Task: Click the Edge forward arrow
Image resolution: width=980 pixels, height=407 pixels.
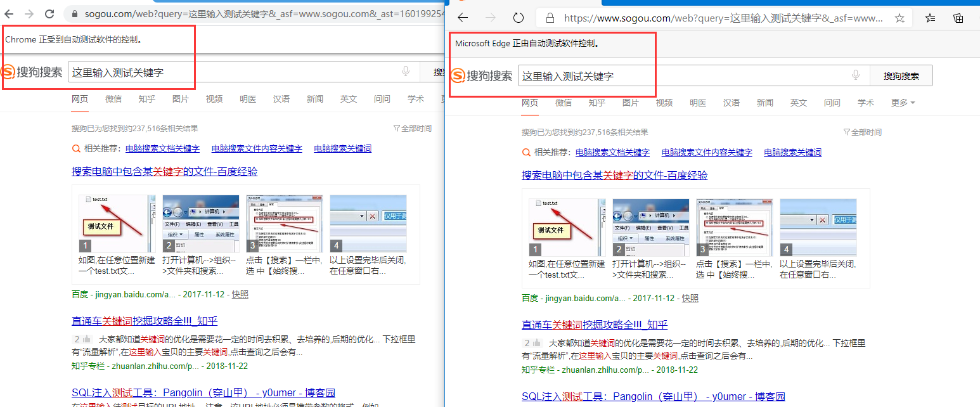Action: point(491,18)
